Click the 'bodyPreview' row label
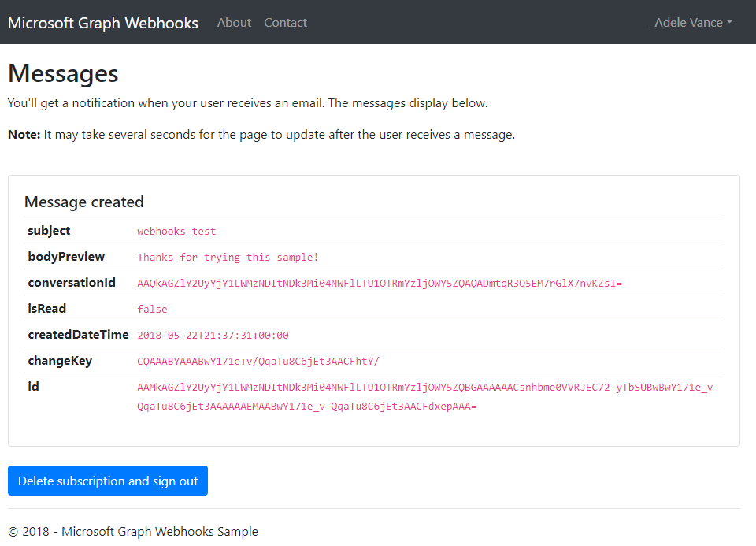756x546 pixels. coord(66,257)
